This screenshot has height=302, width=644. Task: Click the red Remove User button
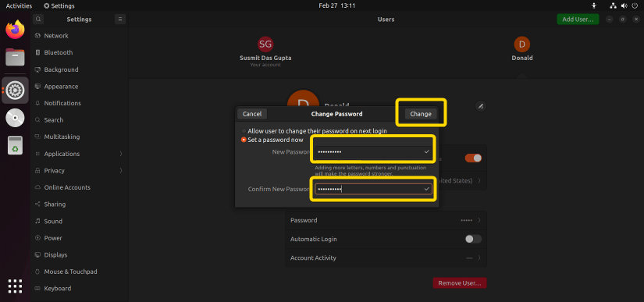pos(460,283)
